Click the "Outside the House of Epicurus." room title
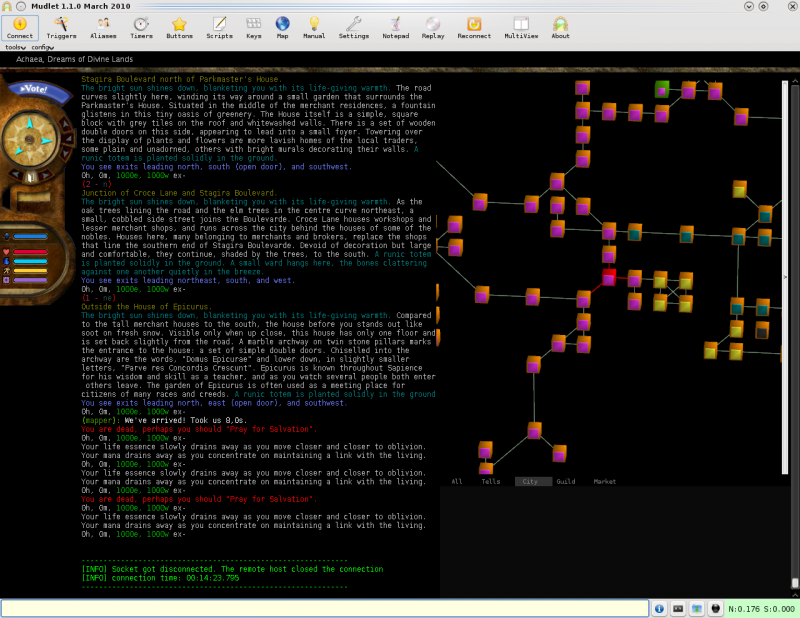Screen dimensions: 800x618 tap(146, 307)
